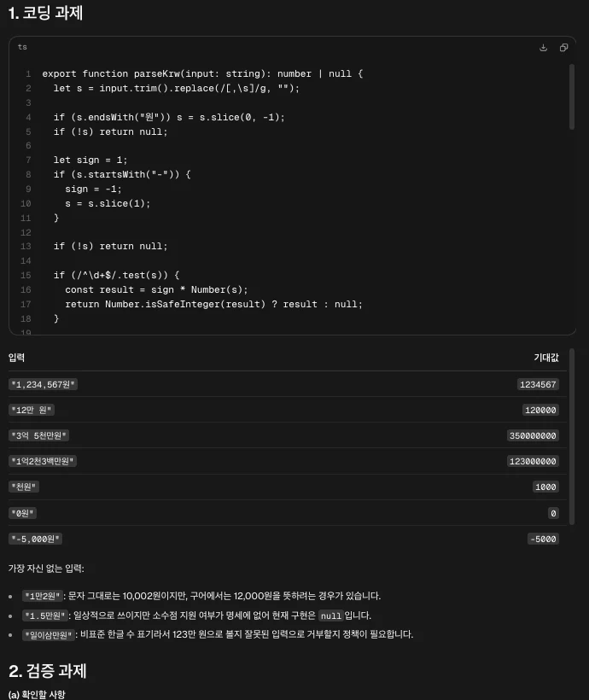Viewport: 589px width, 700px height.
Task: Select expected value 350000000
Action: coord(533,435)
